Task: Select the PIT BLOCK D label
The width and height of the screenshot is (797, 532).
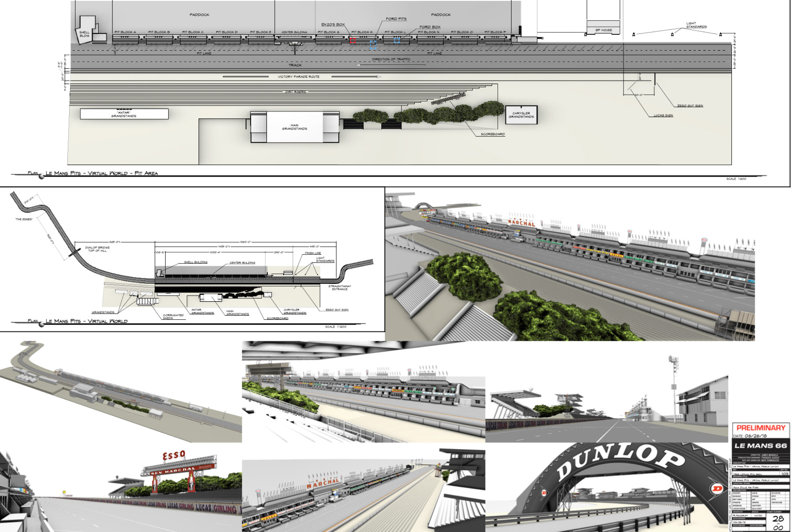Action: pyautogui.click(x=227, y=32)
